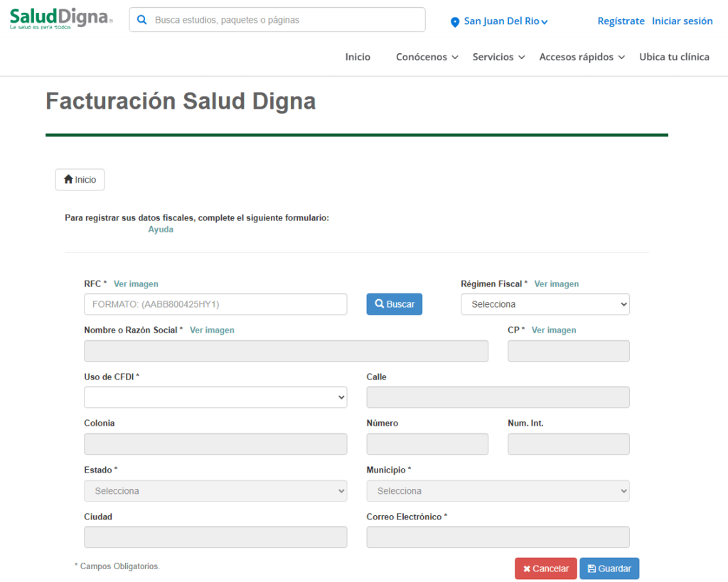Viewport: 728px width, 582px height.
Task: Open the Uso de CFDI dropdown
Action: [215, 397]
